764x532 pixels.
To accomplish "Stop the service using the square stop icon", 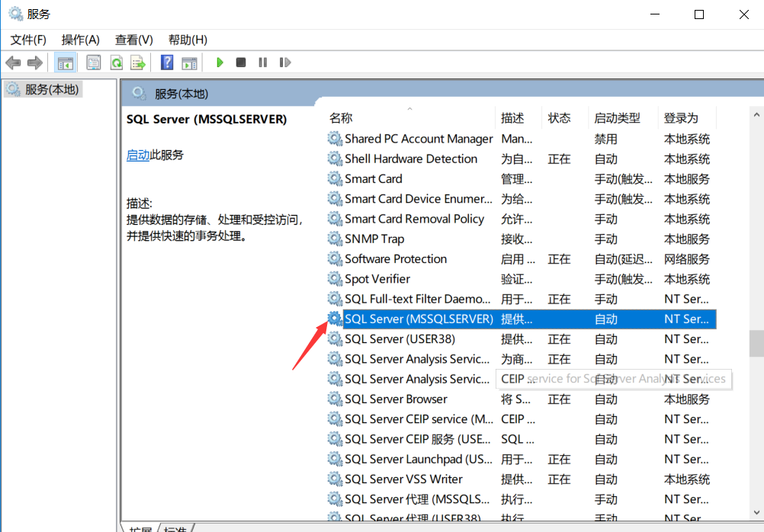I will click(x=241, y=62).
